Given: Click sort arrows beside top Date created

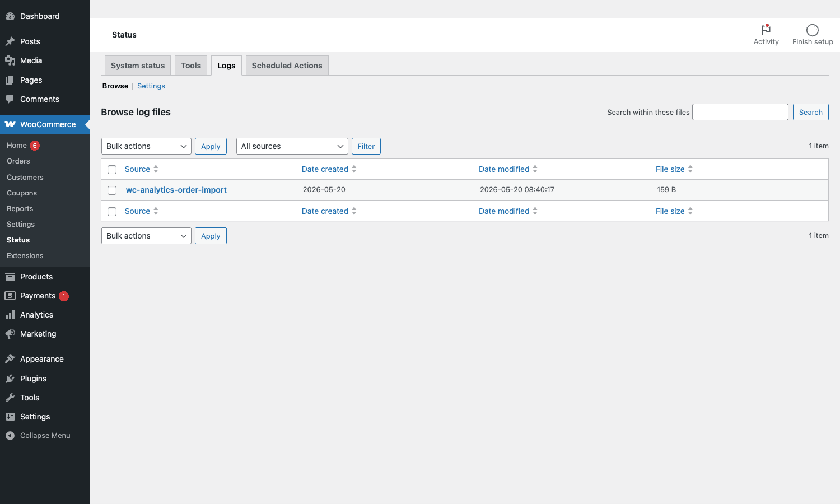Looking at the screenshot, I should pyautogui.click(x=354, y=169).
